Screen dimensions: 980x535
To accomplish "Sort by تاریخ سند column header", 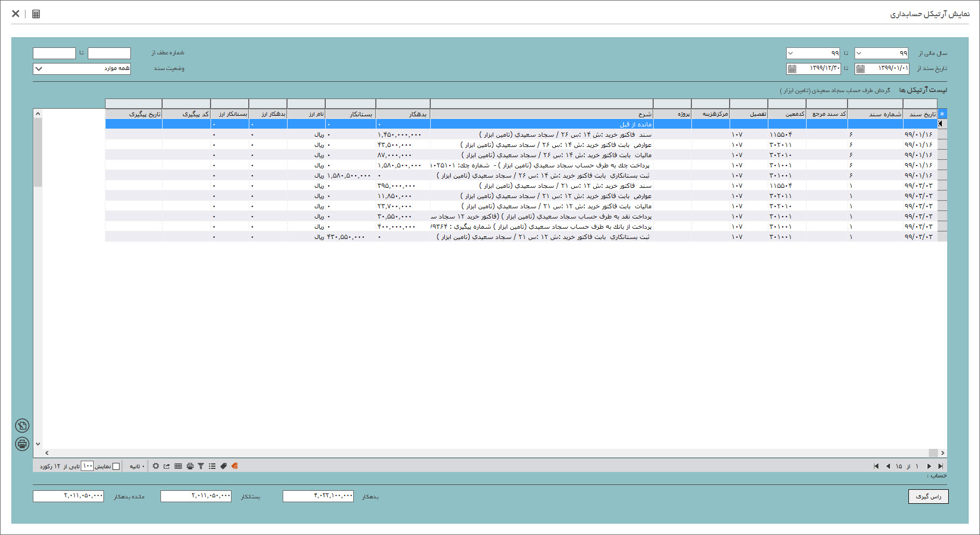I will (920, 114).
